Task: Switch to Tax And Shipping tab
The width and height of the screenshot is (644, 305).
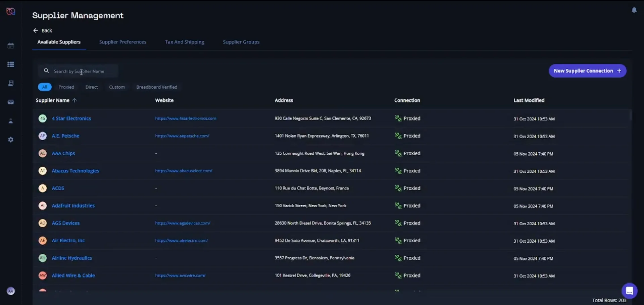Action: tap(185, 42)
